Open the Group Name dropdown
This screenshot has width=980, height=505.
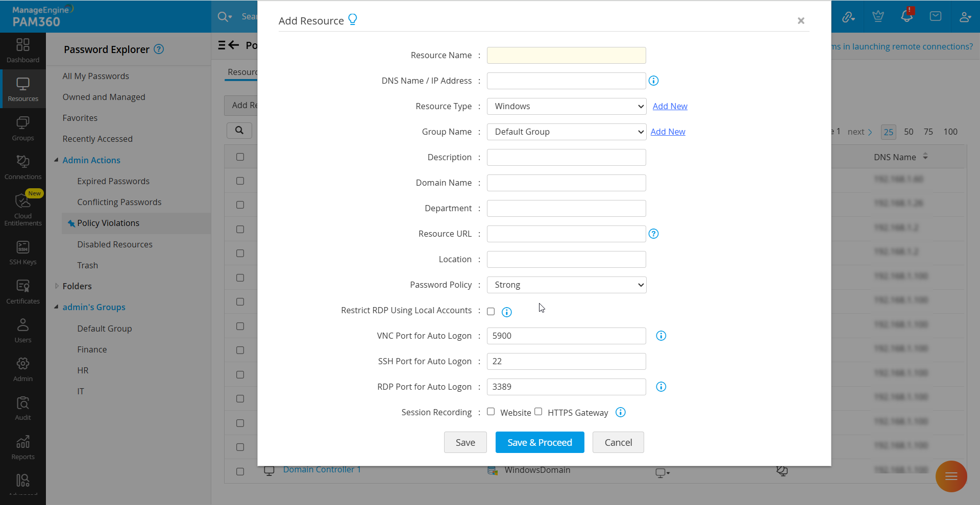[567, 132]
